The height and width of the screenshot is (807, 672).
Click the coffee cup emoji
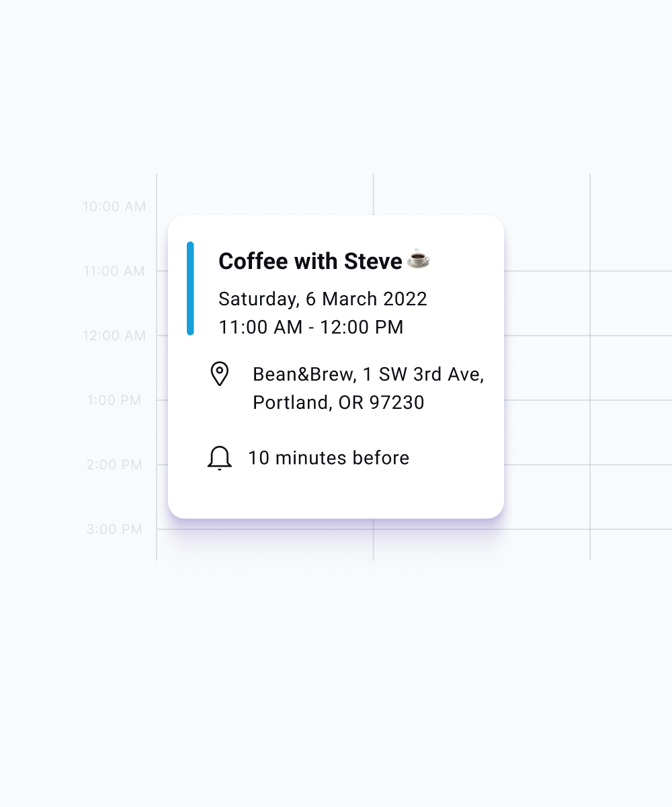tap(418, 259)
